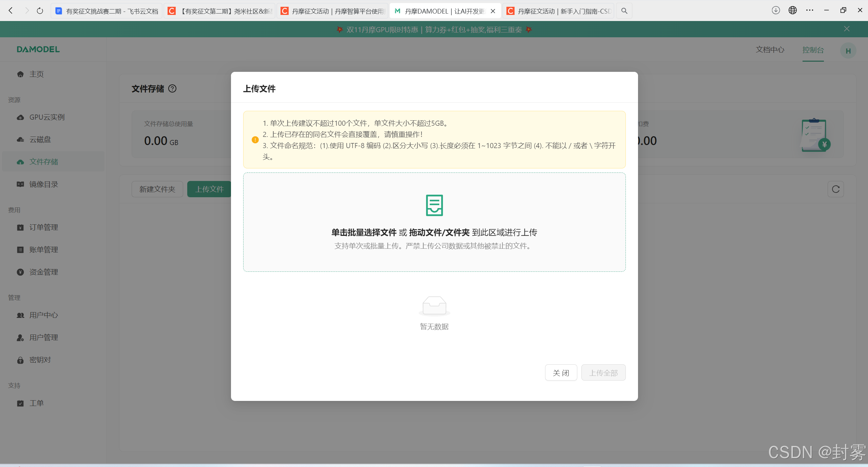Select GPU云实例 in sidebar
The image size is (868, 467).
pyautogui.click(x=47, y=117)
